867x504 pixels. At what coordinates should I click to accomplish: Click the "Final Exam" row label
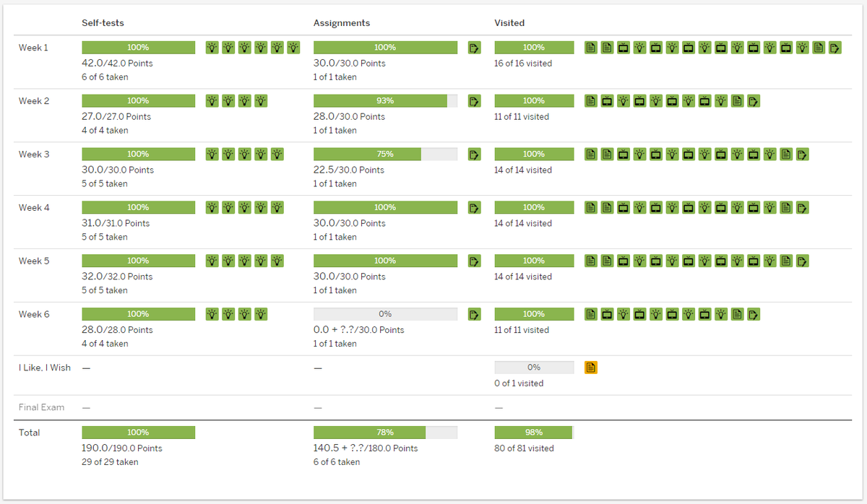pos(41,407)
